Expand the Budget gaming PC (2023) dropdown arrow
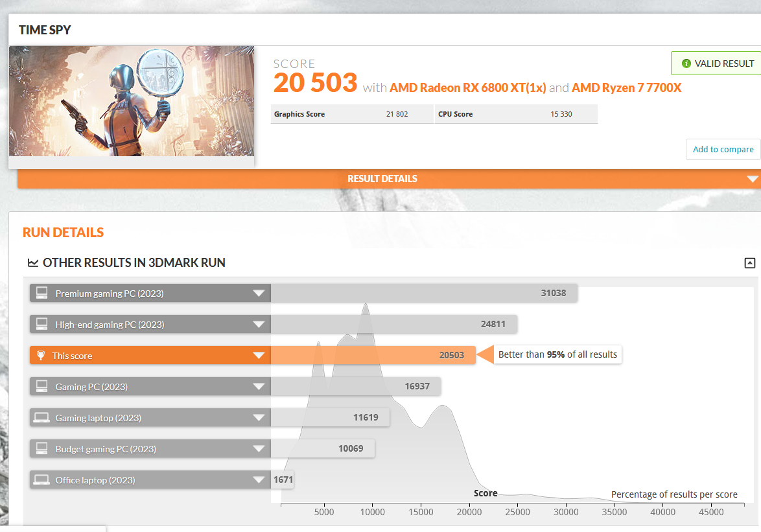 [x=259, y=448]
